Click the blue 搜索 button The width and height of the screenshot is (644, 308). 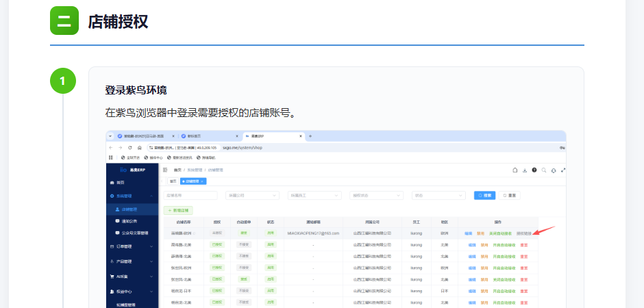(484, 196)
